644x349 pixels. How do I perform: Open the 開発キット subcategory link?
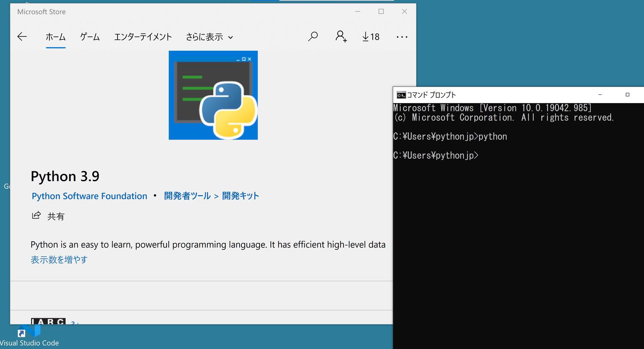[240, 196]
